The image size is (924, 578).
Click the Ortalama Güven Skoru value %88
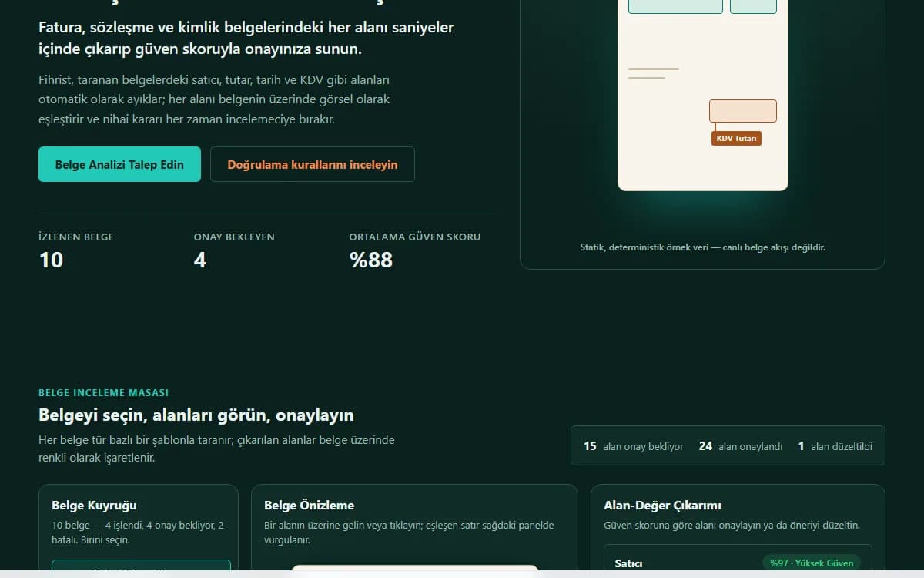coord(371,260)
